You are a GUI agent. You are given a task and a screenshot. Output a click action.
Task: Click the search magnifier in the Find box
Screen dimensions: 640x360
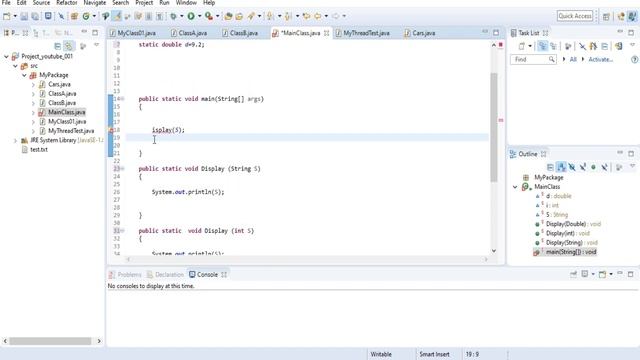click(551, 60)
